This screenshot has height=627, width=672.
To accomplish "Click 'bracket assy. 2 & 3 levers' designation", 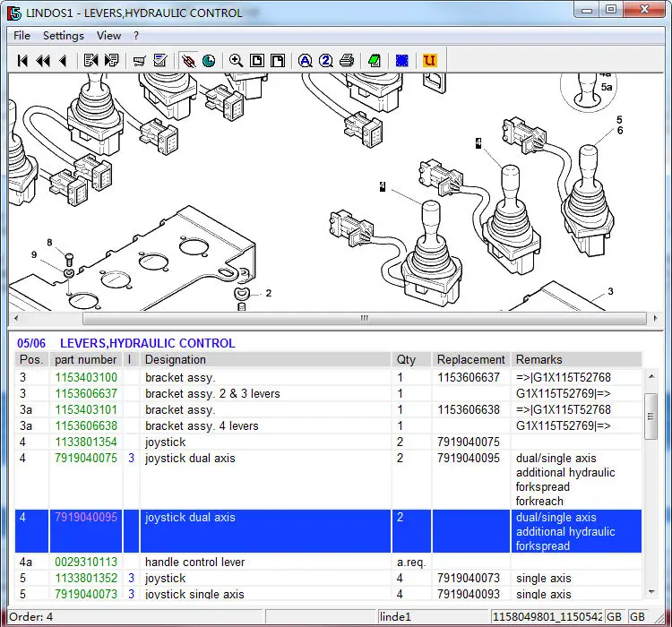I will 212,394.
